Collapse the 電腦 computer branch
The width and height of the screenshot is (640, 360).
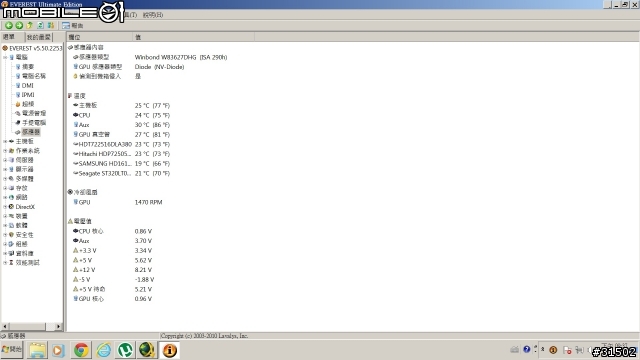pyautogui.click(x=5, y=57)
